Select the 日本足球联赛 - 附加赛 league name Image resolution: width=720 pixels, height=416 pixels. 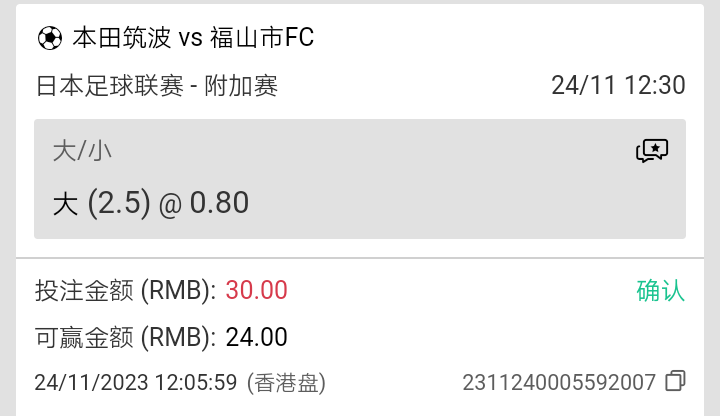(x=157, y=86)
